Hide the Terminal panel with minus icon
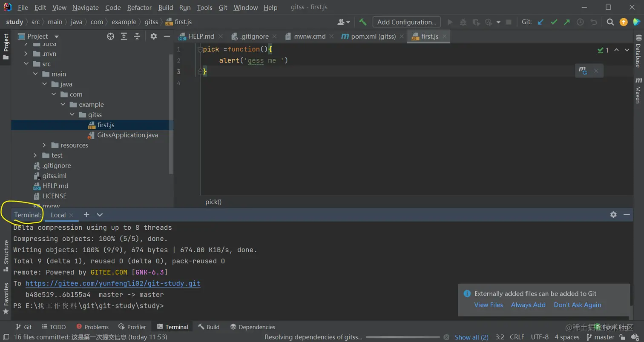The image size is (644, 342). pos(627,215)
